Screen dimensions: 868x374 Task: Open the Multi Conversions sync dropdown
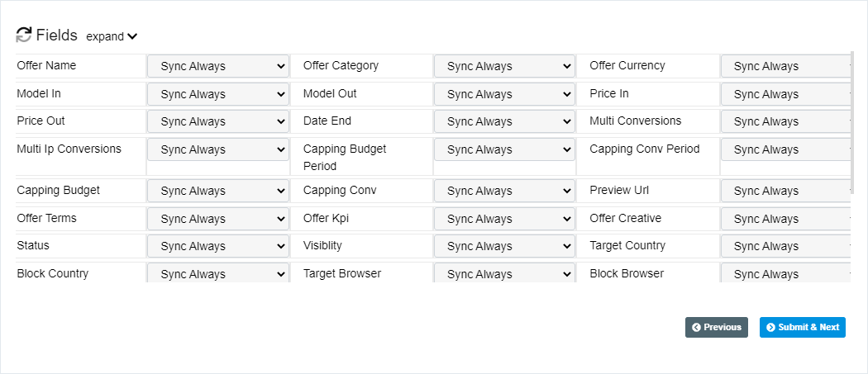tap(785, 121)
